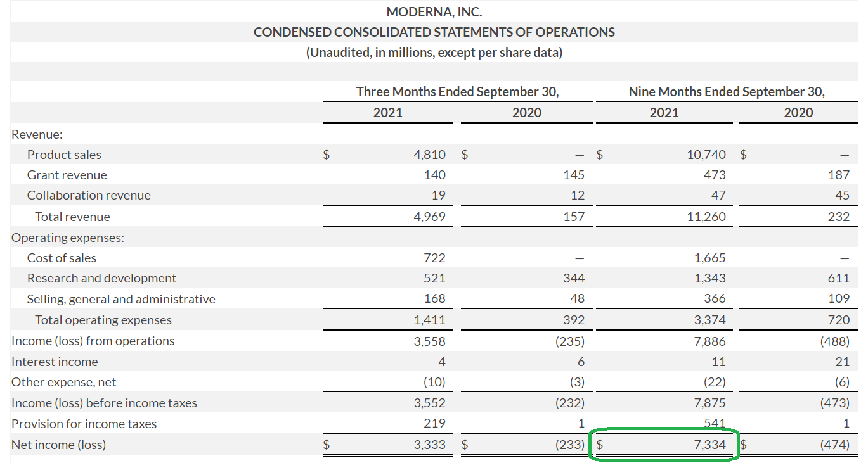This screenshot has height=463, width=868.
Task: Click the Total revenue row label
Action: pyautogui.click(x=72, y=217)
